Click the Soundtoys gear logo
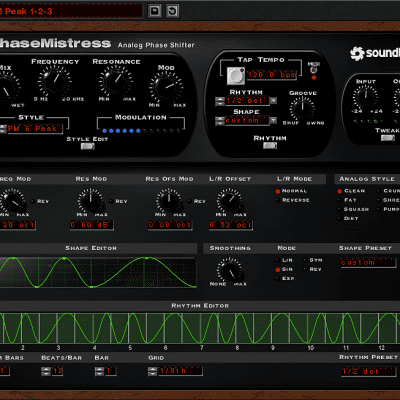400x400 pixels. pyautogui.click(x=357, y=53)
